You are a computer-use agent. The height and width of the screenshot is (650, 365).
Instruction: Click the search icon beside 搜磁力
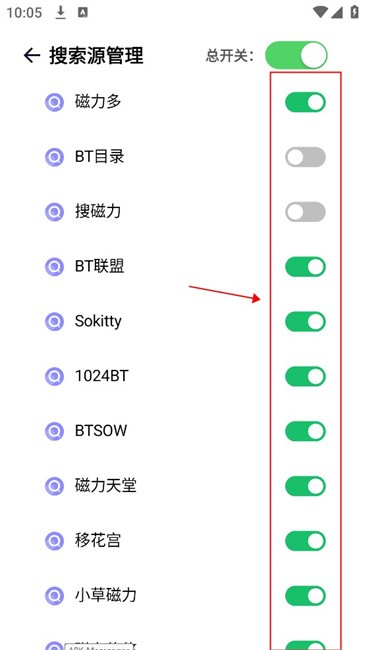(x=54, y=212)
